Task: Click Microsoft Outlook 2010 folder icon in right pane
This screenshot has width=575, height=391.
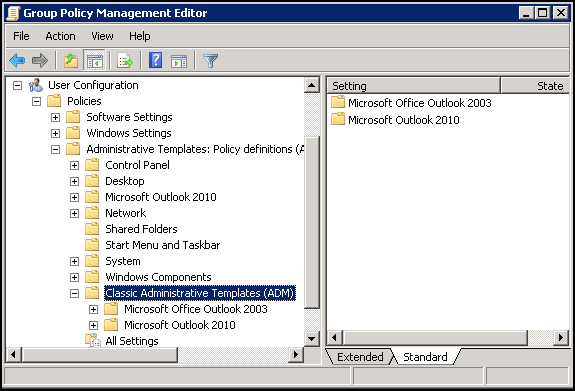Action: [338, 119]
